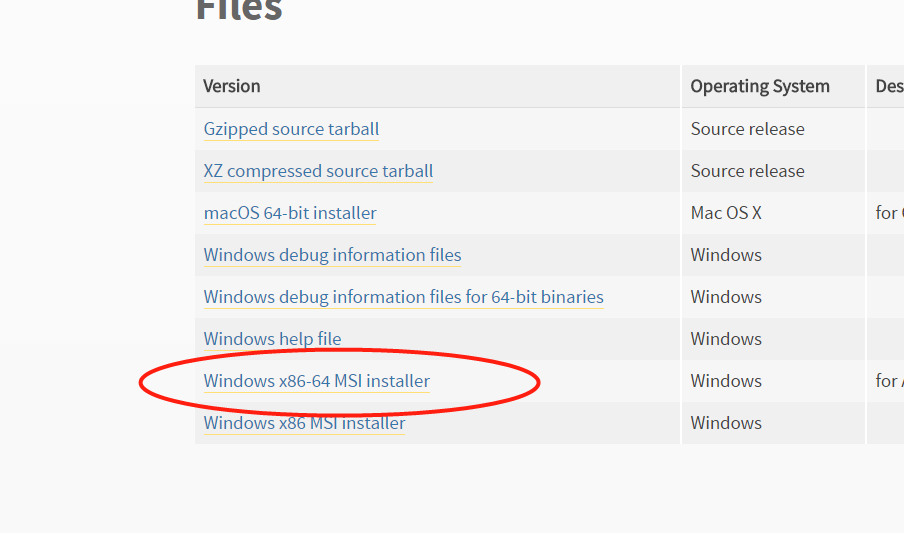Click the Files heading text
904x533 pixels.
pos(239,10)
